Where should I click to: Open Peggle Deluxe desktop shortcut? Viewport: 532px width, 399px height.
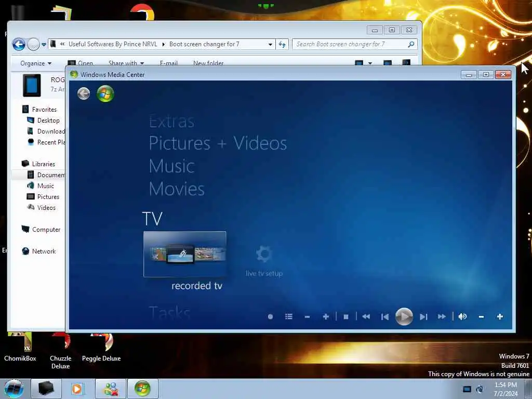[x=101, y=348]
